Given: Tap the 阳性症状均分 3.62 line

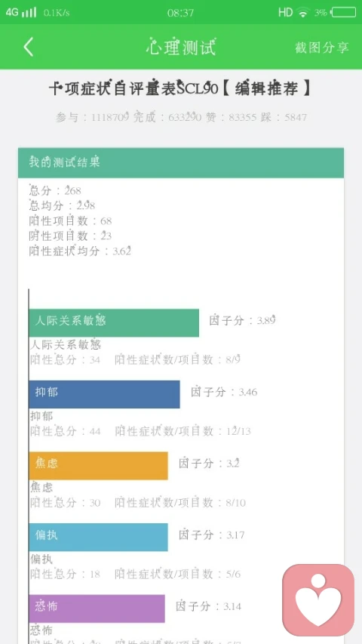Looking at the screenshot, I should (81, 251).
